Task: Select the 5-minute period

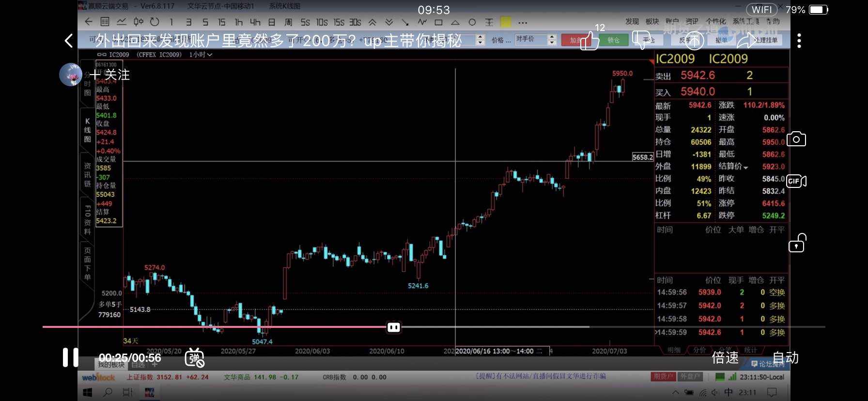Action: (x=205, y=22)
